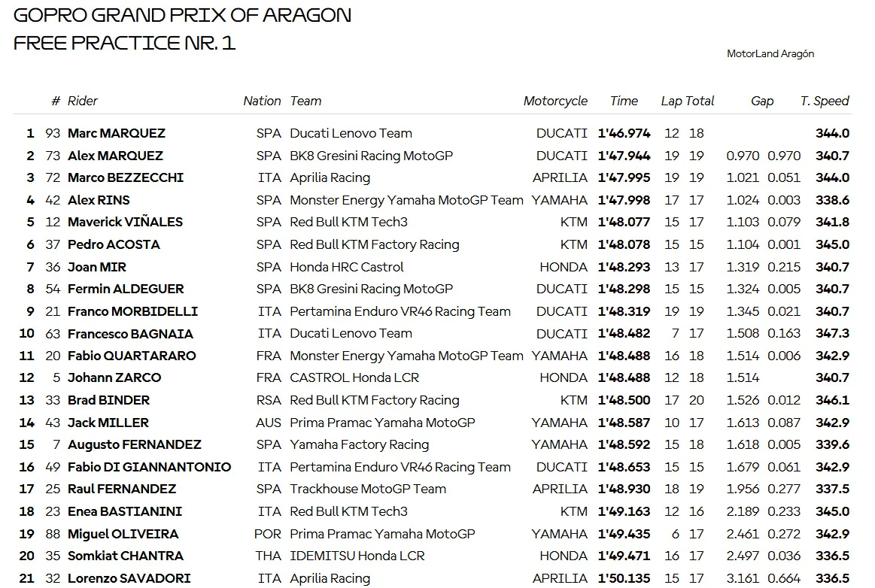This screenshot has height=588, width=875.
Task: Click the Rider column header
Action: click(x=82, y=101)
